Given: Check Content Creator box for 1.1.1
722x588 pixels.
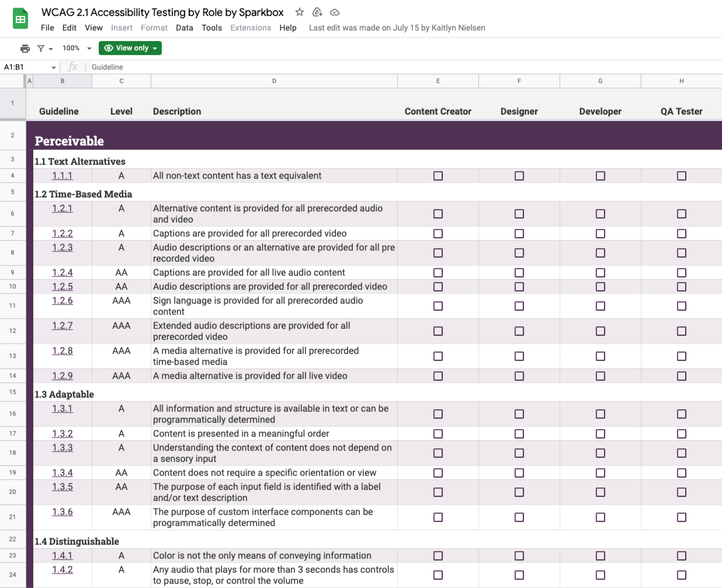Looking at the screenshot, I should click(x=438, y=176).
